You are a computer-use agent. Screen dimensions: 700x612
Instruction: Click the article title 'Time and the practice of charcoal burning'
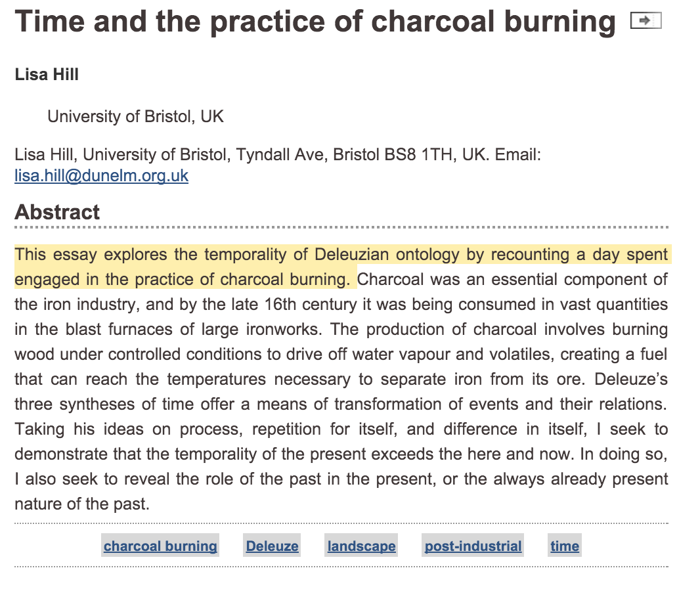click(x=315, y=21)
